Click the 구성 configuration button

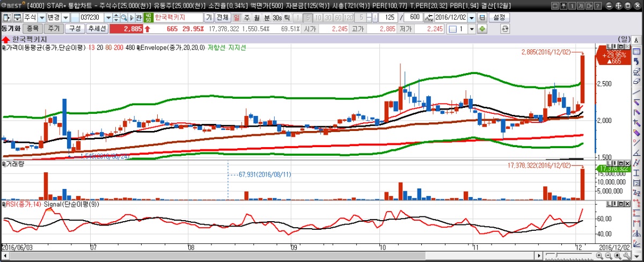75,28
